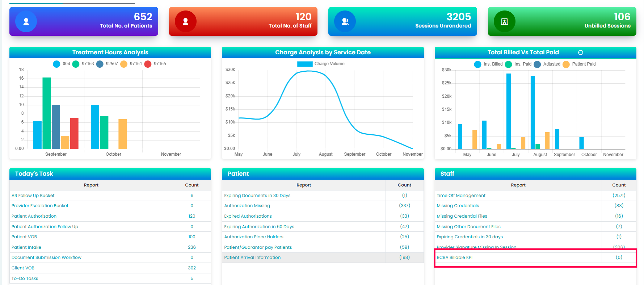Toggle the Charge Volume legend swatch
This screenshot has width=644, height=285.
[305, 64]
